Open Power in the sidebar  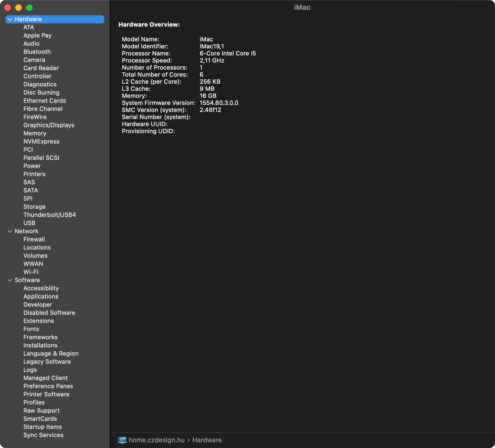32,166
